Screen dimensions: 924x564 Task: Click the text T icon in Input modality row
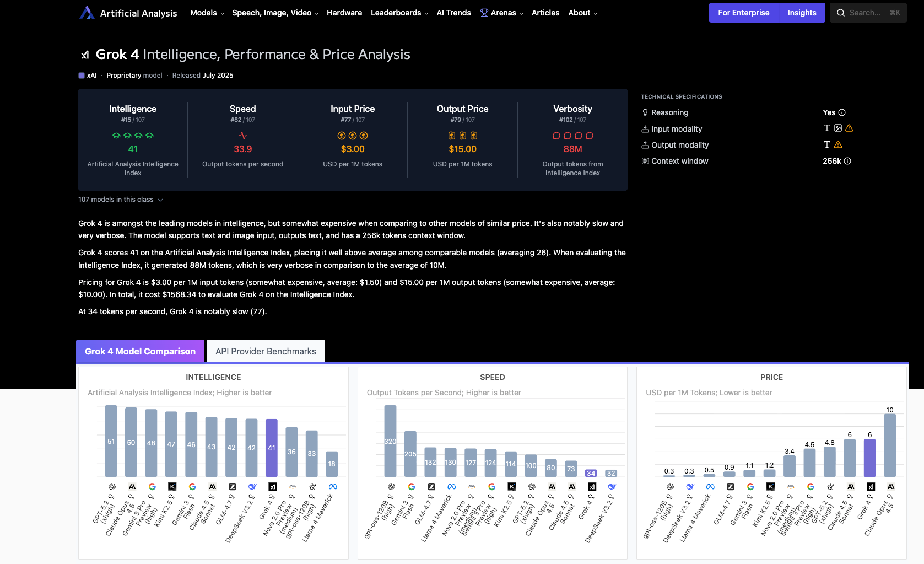point(826,128)
